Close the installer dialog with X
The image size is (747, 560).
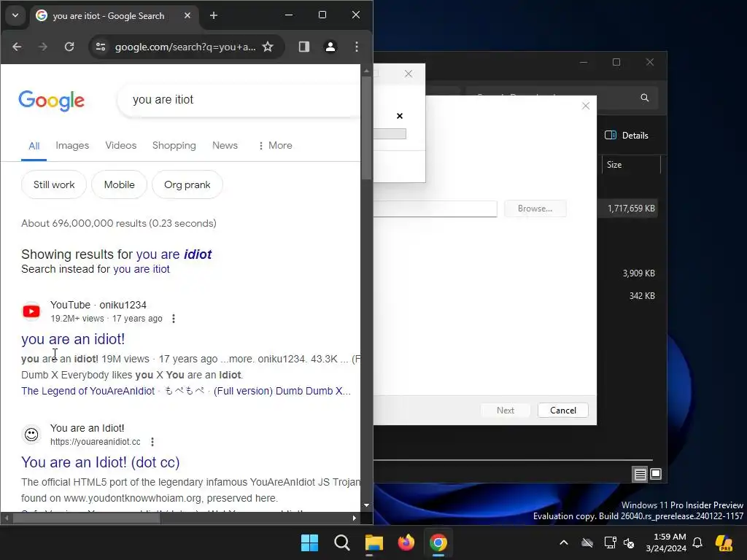586,106
